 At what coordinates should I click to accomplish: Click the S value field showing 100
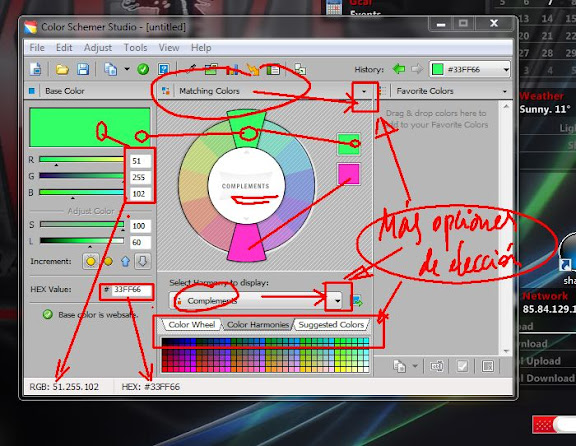140,226
